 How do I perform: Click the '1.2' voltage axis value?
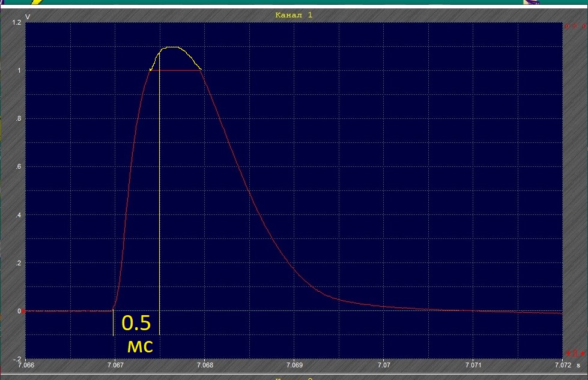click(x=17, y=22)
